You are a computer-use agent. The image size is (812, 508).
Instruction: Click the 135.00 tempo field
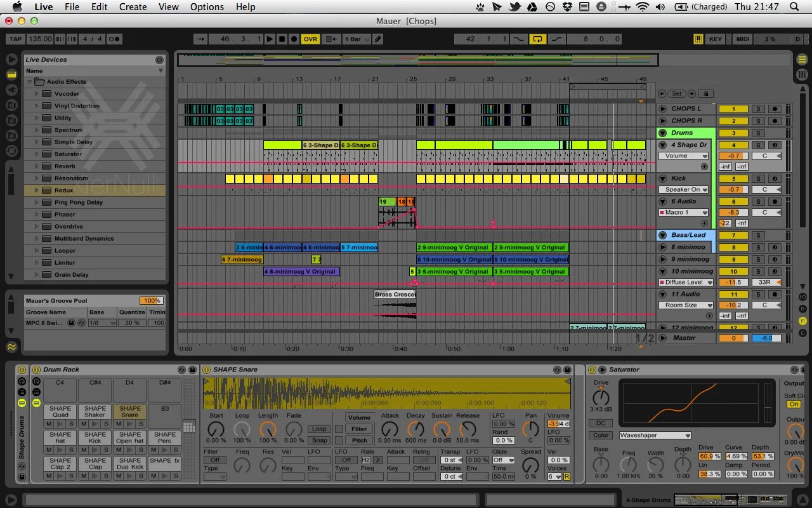click(x=40, y=39)
